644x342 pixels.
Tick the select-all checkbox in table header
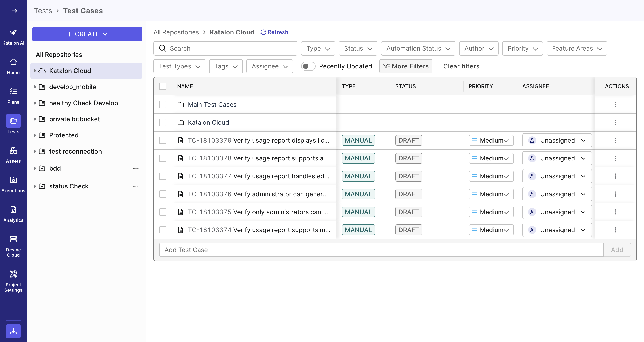click(x=163, y=86)
